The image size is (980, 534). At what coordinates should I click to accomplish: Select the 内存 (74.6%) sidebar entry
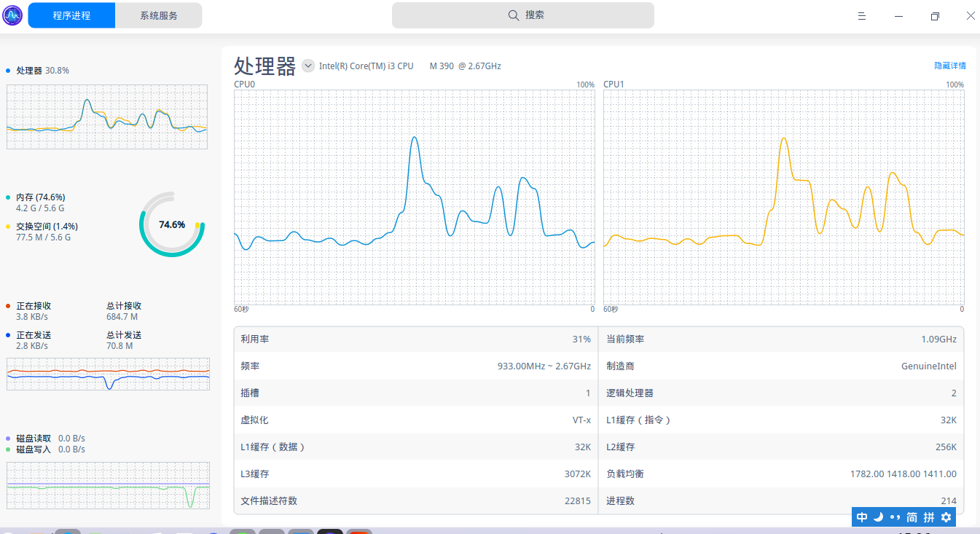41,197
